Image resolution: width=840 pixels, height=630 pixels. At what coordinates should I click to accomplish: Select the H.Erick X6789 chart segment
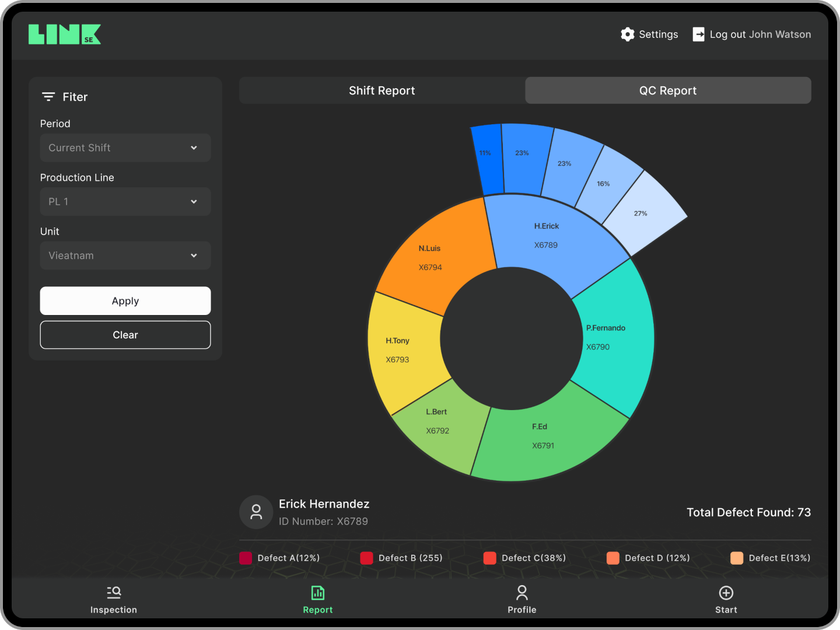point(546,236)
